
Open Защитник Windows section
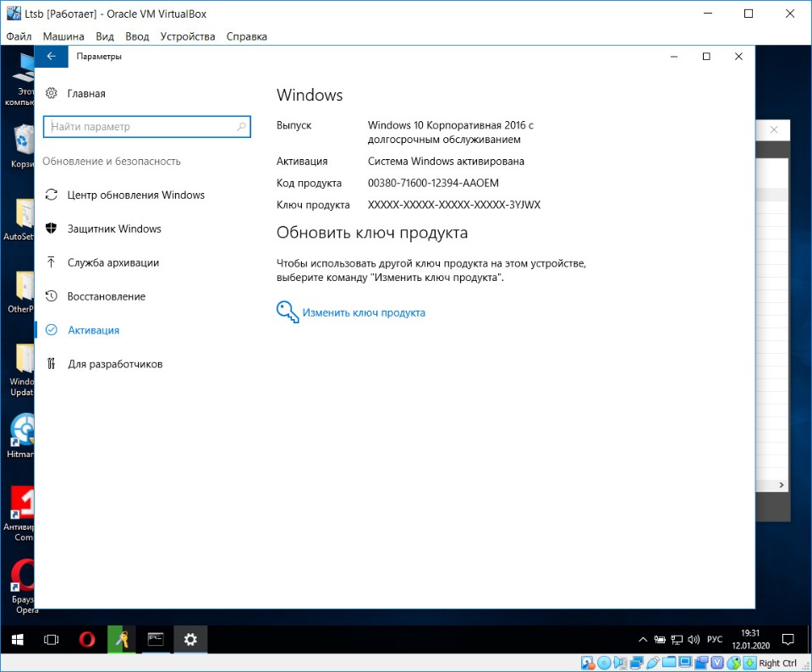114,229
